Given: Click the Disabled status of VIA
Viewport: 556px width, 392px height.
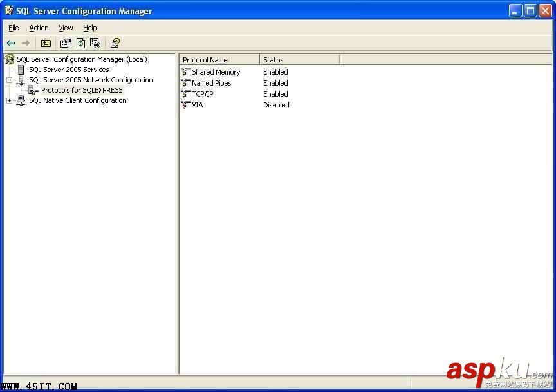Looking at the screenshot, I should pos(276,105).
